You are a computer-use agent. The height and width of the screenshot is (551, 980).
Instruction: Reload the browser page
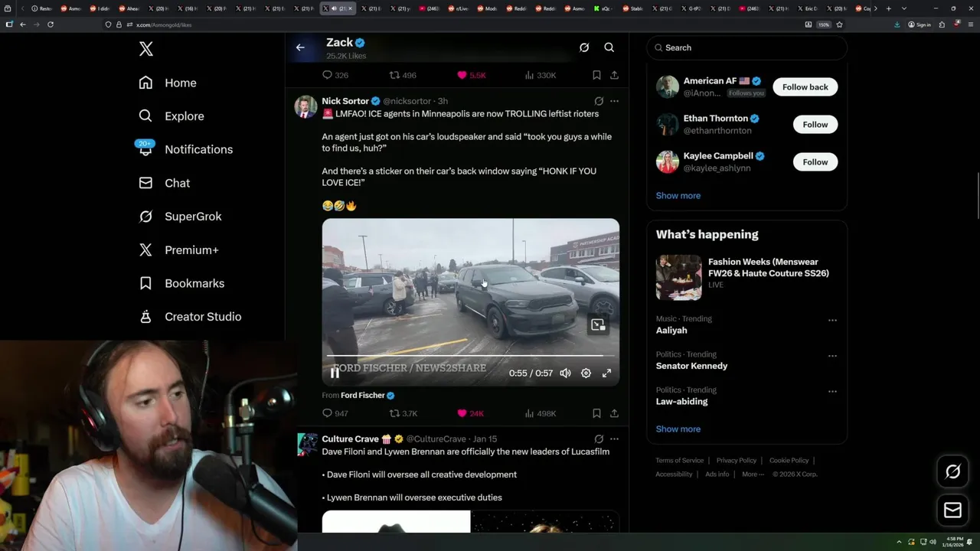click(51, 24)
